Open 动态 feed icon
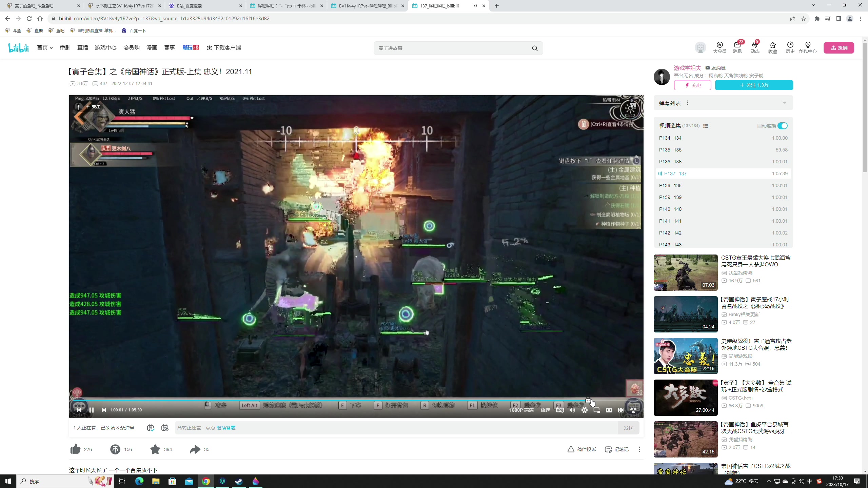 755,47
